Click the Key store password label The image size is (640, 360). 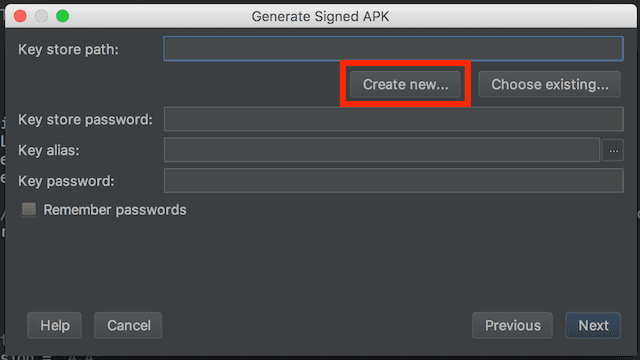click(x=85, y=120)
